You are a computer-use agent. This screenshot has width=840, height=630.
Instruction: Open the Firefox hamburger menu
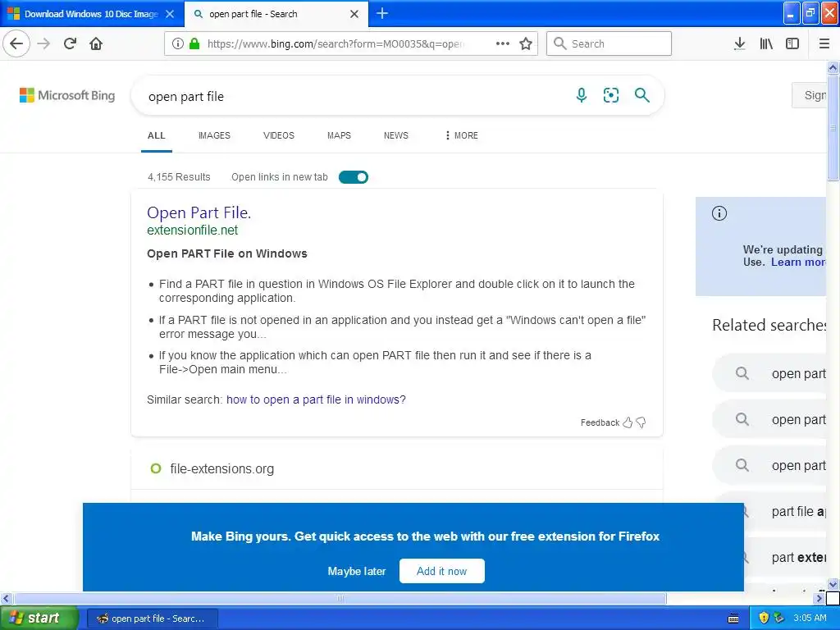pos(824,43)
